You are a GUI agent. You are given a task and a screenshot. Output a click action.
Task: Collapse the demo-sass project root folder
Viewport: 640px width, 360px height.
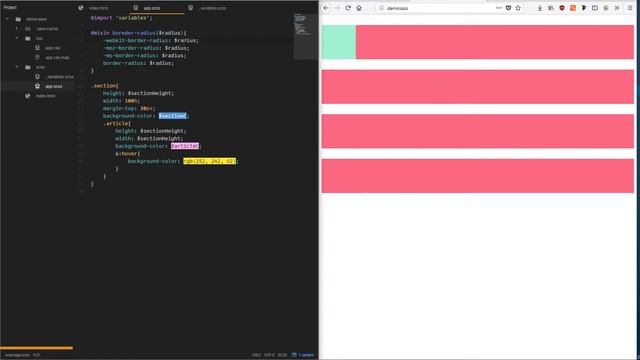(x=7, y=19)
